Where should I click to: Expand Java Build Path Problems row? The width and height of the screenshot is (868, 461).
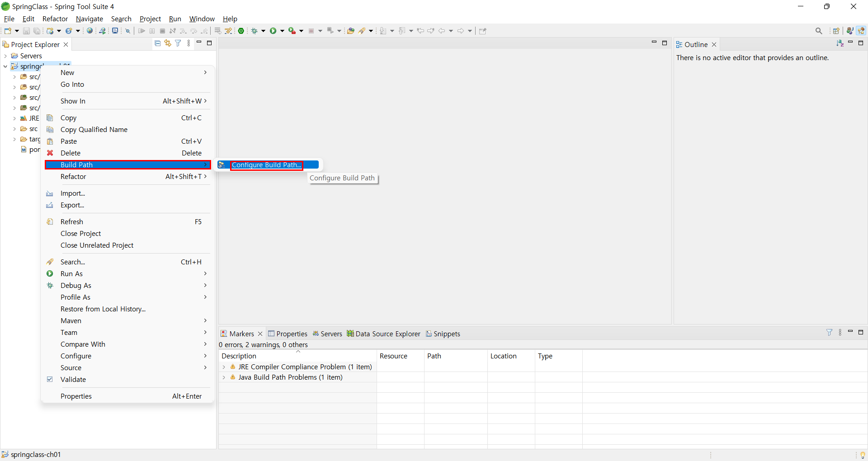(224, 377)
